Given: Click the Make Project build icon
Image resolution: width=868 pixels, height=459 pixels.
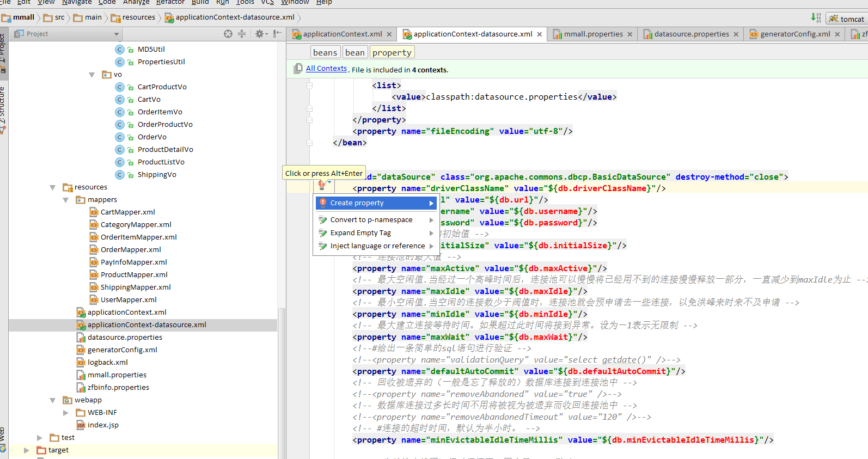Looking at the screenshot, I should point(816,17).
